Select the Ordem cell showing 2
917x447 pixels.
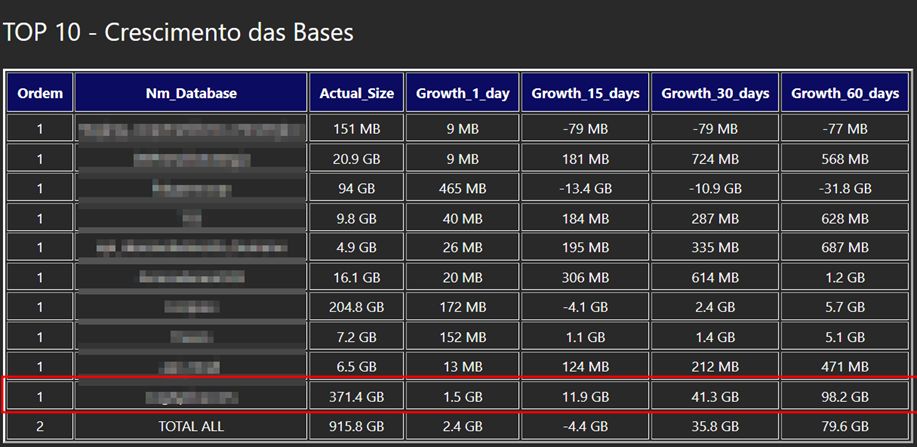pos(40,426)
